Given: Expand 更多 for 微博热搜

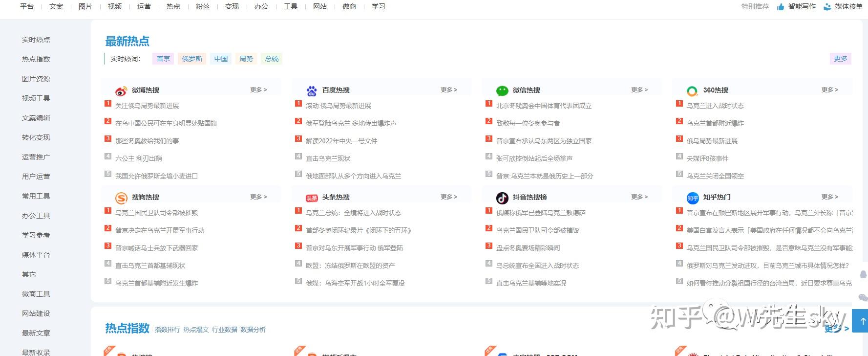Looking at the screenshot, I should (x=258, y=90).
